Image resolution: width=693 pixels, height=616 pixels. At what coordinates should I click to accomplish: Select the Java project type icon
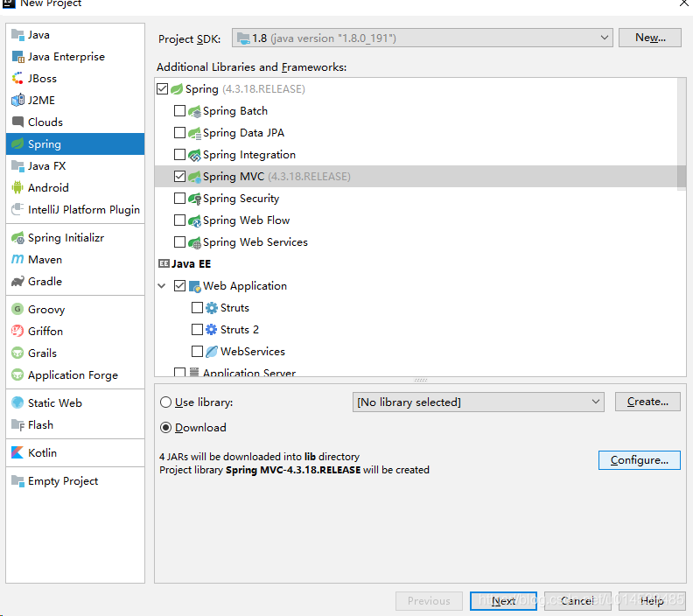(17, 34)
